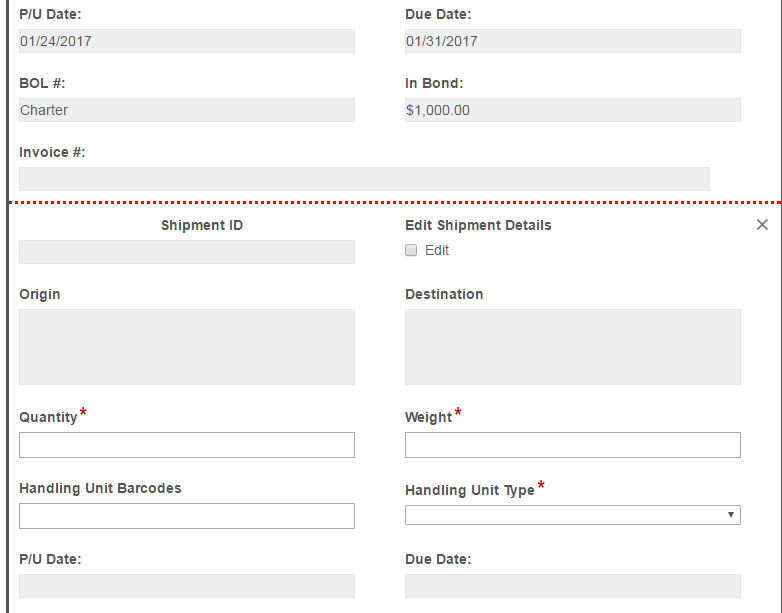Click the Weight input field
The image size is (782, 613).
[572, 445]
